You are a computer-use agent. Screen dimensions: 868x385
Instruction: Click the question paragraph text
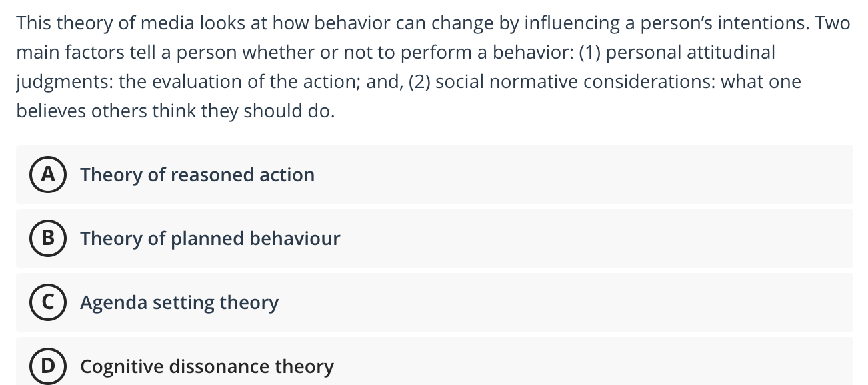[x=433, y=67]
